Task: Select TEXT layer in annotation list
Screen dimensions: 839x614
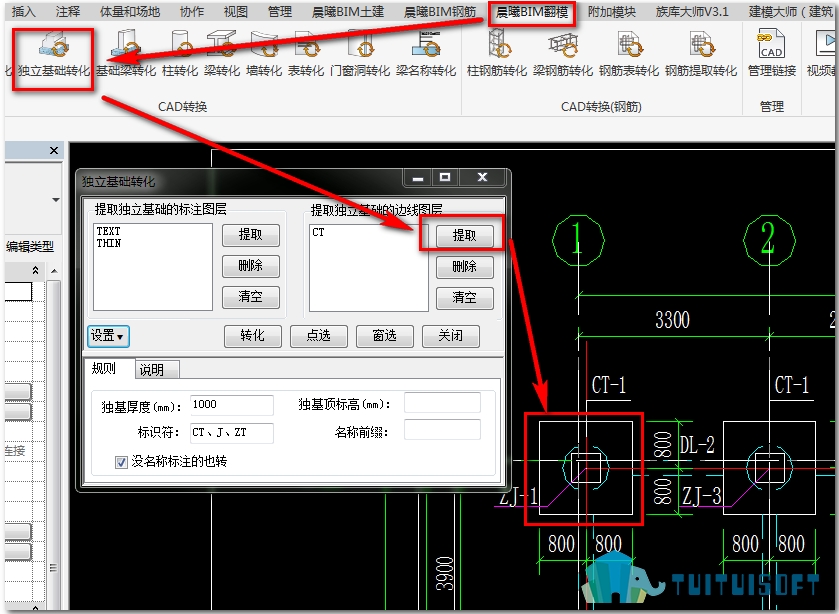Action: [109, 231]
